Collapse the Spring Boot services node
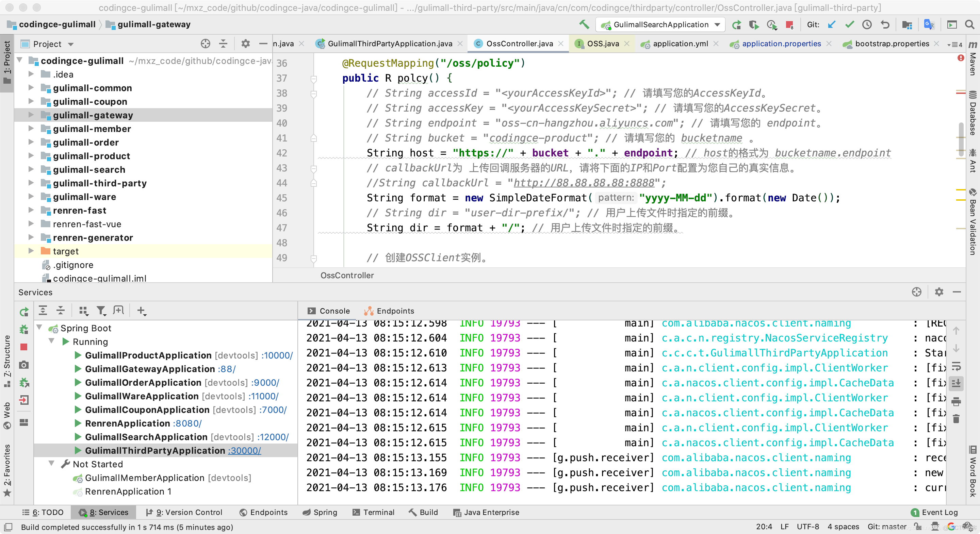The height and width of the screenshot is (534, 980). tap(39, 328)
